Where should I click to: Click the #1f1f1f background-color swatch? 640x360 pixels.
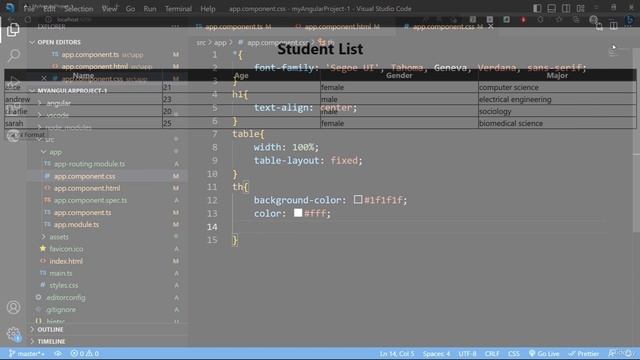(x=358, y=199)
